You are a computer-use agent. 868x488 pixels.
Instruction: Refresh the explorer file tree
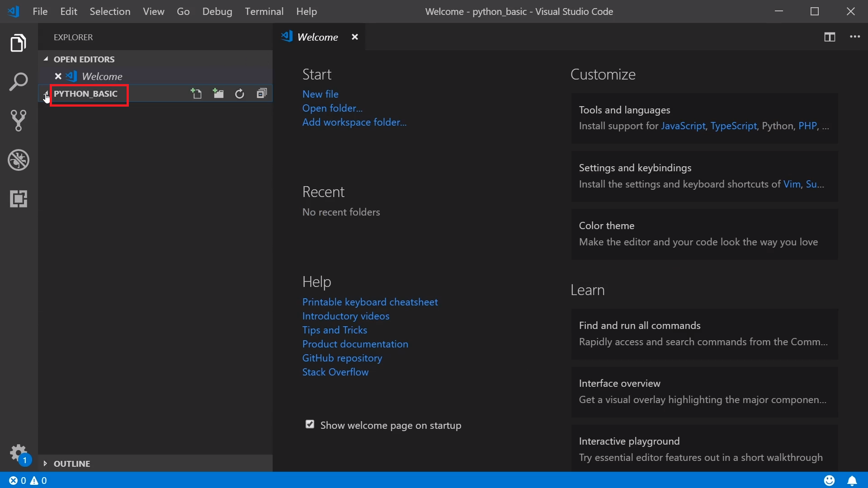(240, 94)
